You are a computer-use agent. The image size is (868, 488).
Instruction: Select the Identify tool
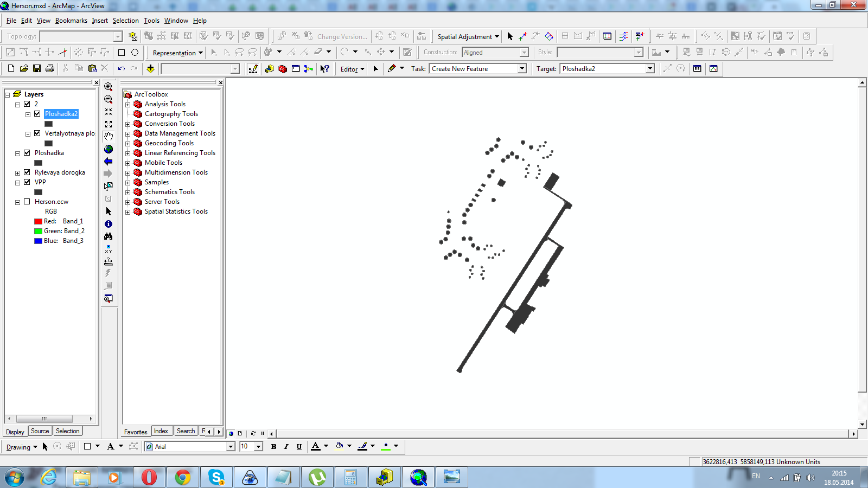(x=108, y=224)
